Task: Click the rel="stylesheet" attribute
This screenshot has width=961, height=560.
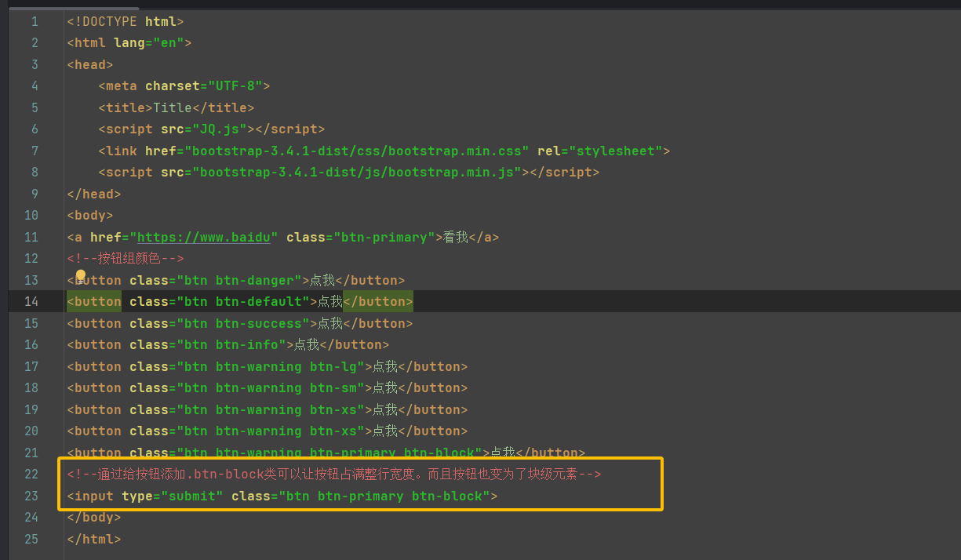Action: click(599, 151)
